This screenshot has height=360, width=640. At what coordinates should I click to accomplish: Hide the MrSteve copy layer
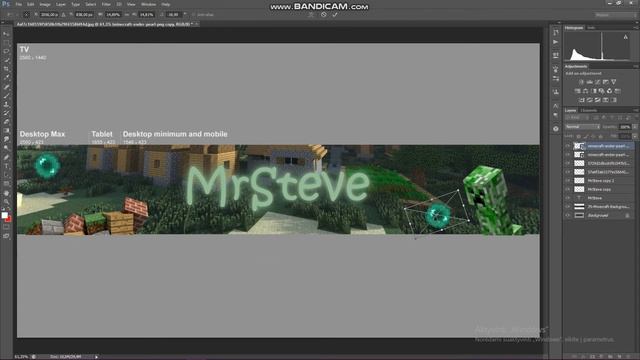tap(568, 189)
